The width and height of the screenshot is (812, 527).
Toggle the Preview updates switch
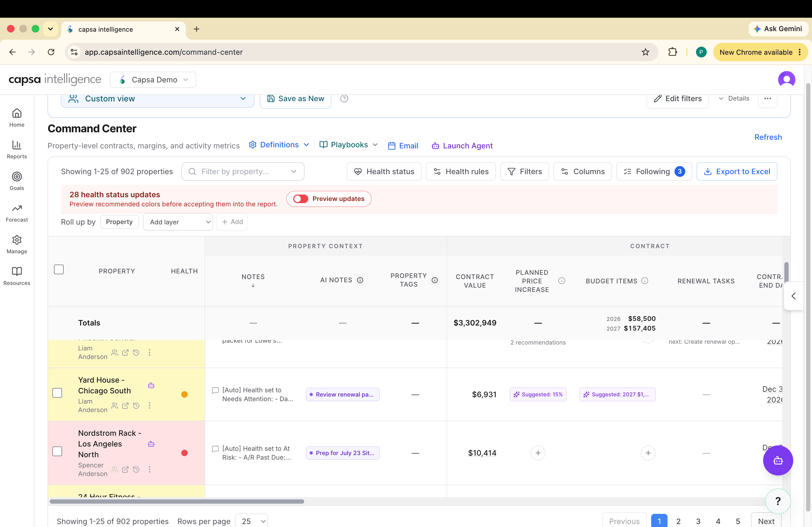(300, 199)
